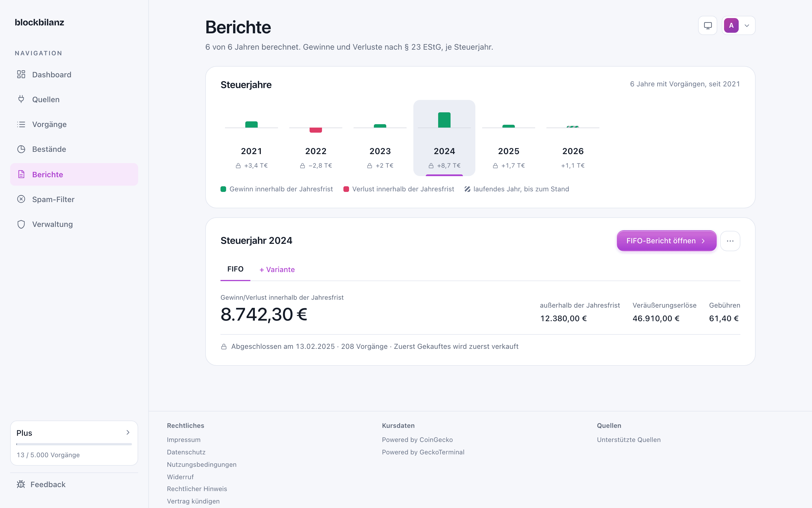Click the lock icon beside Abgeschlossen am
Image resolution: width=812 pixels, height=508 pixels.
click(224, 346)
